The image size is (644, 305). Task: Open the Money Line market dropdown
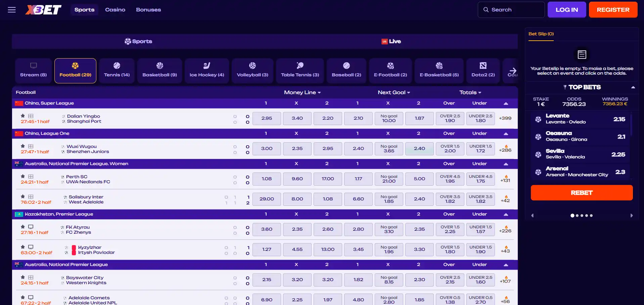(302, 92)
